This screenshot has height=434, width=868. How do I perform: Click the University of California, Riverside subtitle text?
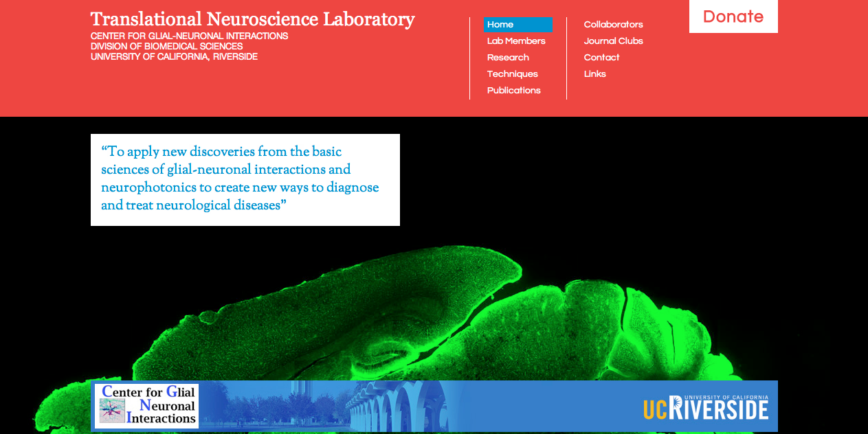[174, 56]
